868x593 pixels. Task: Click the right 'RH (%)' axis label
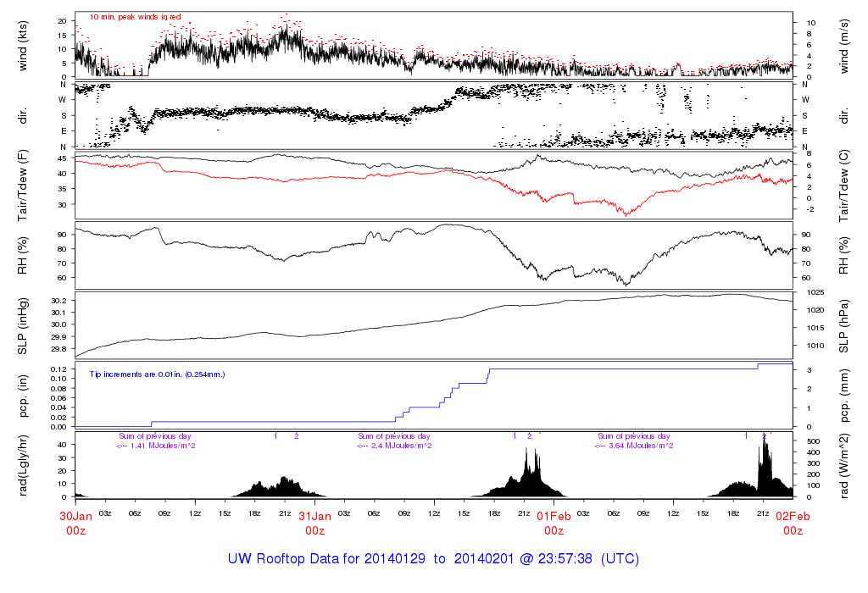843,256
